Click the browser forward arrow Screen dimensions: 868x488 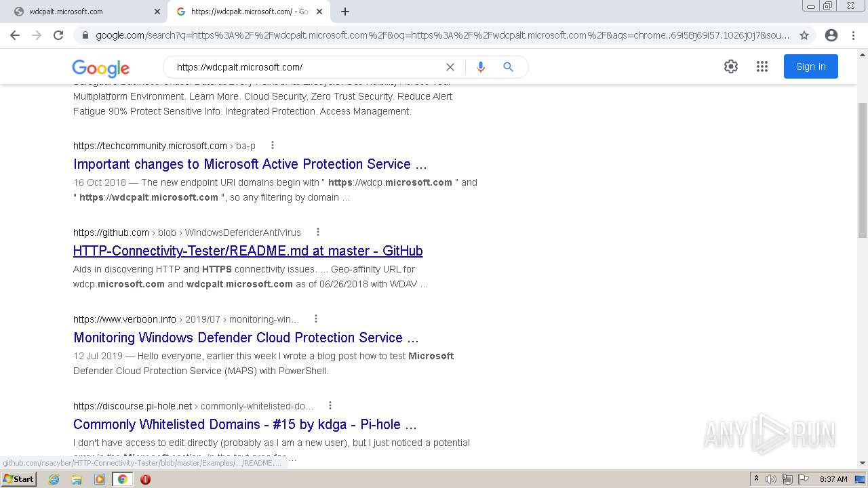point(37,35)
